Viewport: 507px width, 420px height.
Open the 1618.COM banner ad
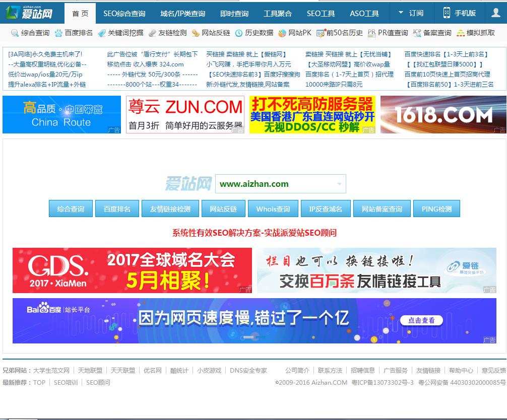click(x=443, y=114)
